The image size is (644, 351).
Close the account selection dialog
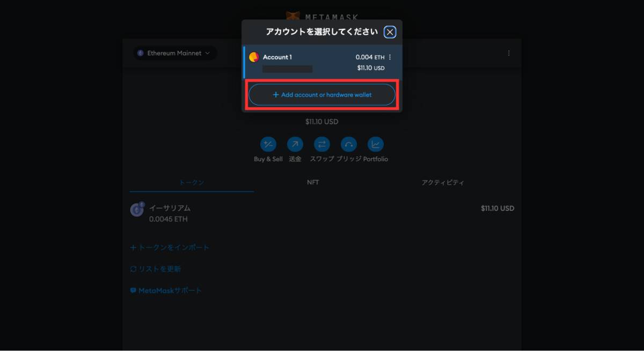390,32
